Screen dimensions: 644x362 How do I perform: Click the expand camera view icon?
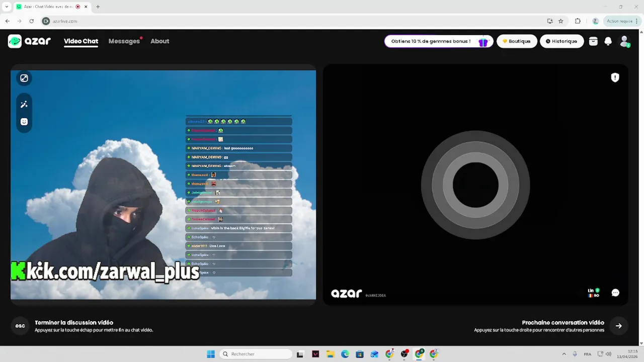[24, 78]
